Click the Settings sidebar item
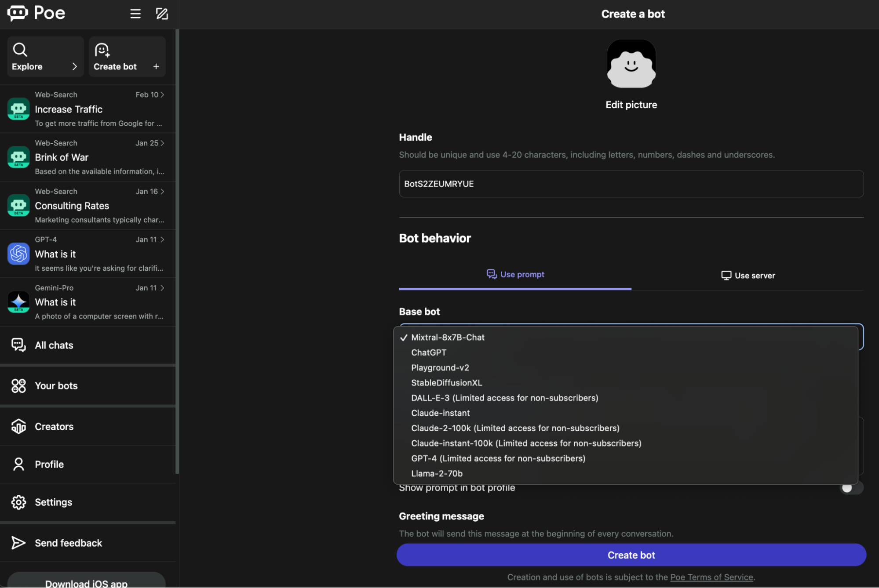This screenshot has height=588, width=879. tap(53, 501)
